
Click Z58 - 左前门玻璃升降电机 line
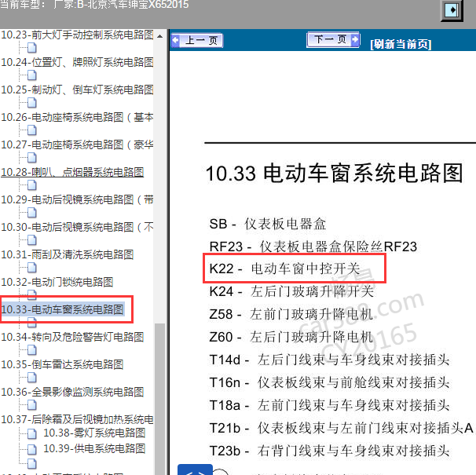[291, 314]
